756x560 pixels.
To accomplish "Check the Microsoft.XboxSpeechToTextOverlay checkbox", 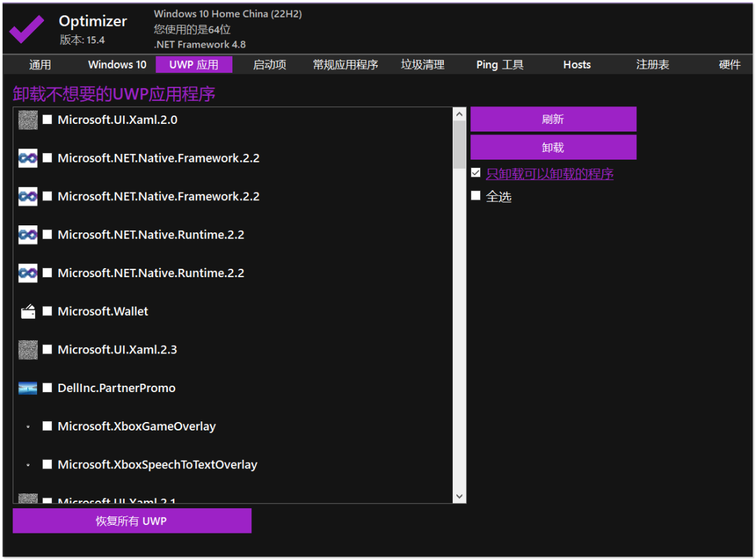I will click(x=48, y=464).
